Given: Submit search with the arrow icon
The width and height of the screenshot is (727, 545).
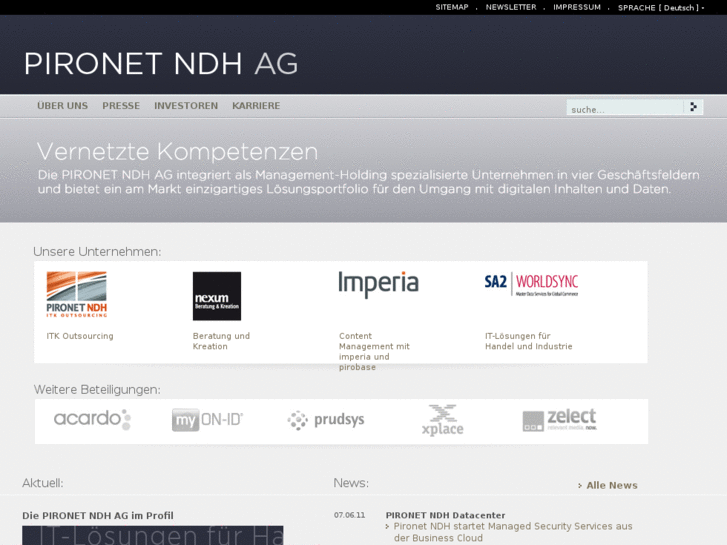Looking at the screenshot, I should pyautogui.click(x=694, y=107).
